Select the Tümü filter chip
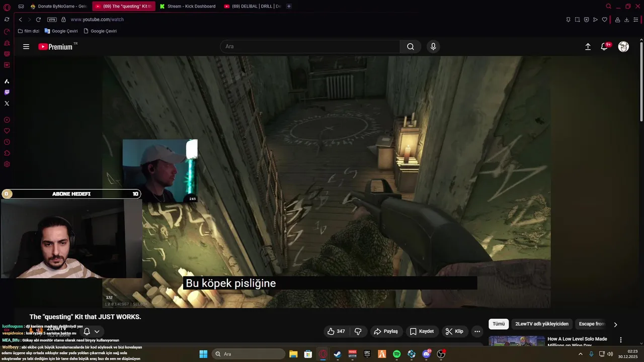The image size is (644, 362). pyautogui.click(x=499, y=324)
